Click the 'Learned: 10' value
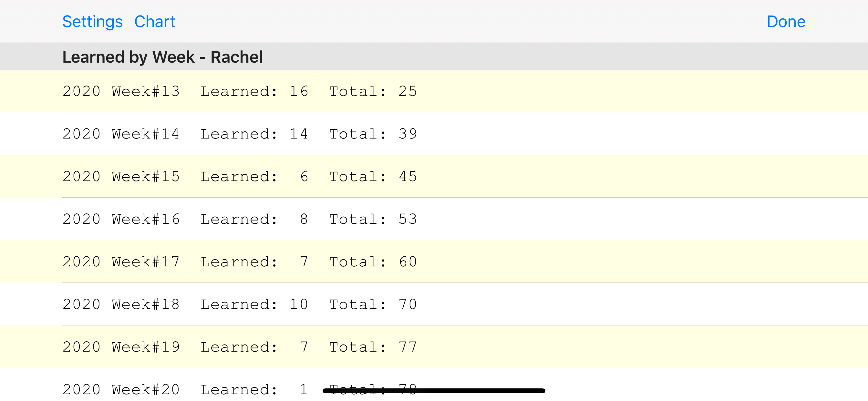 [x=254, y=304]
